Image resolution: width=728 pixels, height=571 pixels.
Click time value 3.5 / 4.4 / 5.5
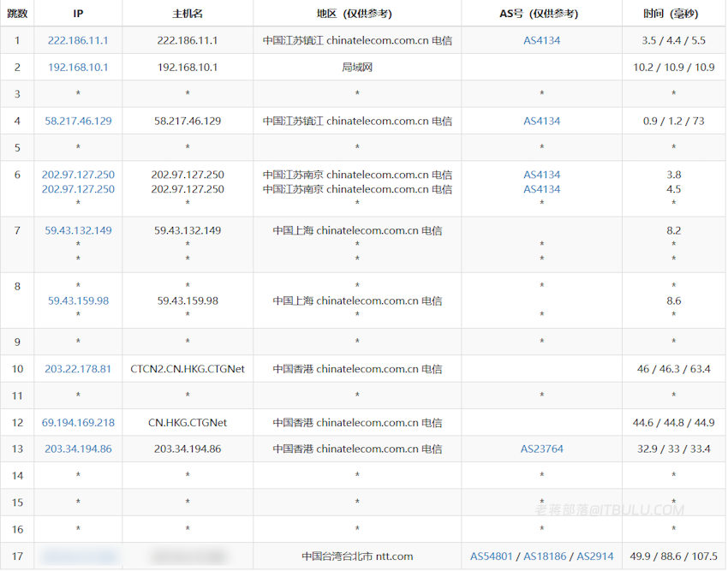pyautogui.click(x=674, y=40)
